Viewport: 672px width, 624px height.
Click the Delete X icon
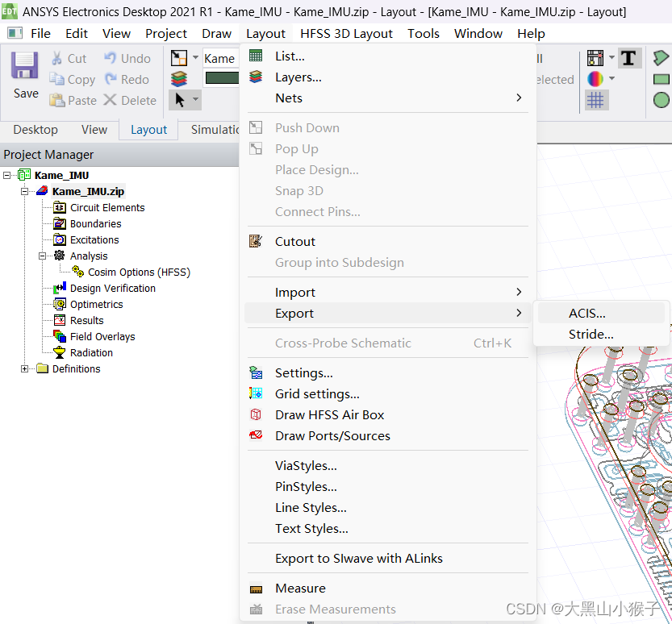tap(111, 100)
